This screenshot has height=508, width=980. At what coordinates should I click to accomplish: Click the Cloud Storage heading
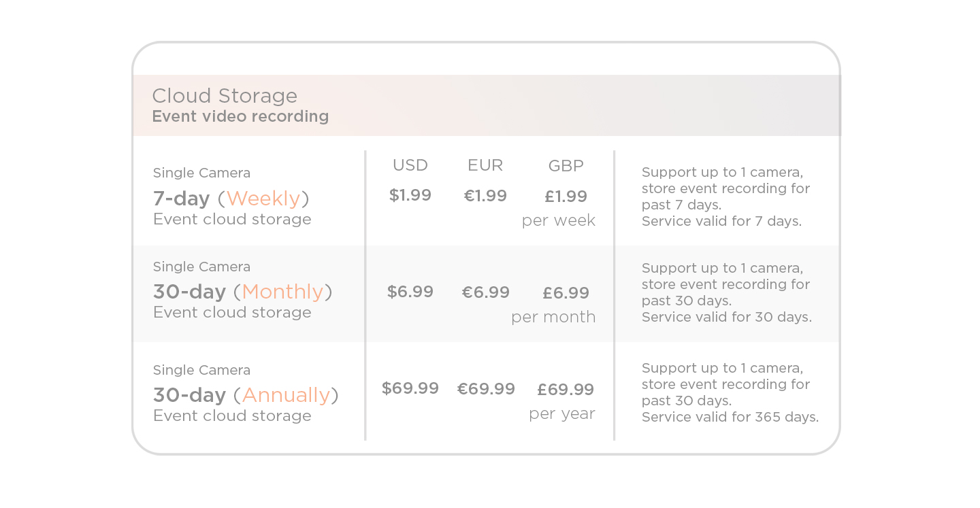click(225, 96)
